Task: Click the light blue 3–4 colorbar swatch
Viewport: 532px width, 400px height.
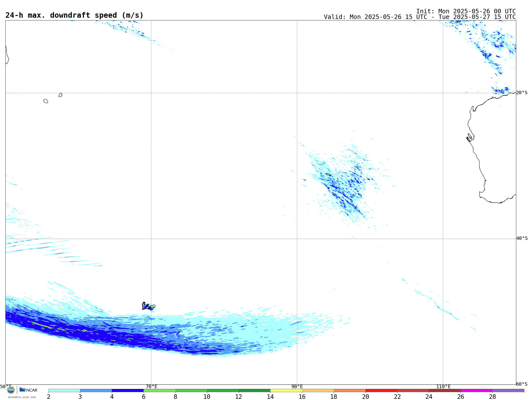Action: coord(96,391)
